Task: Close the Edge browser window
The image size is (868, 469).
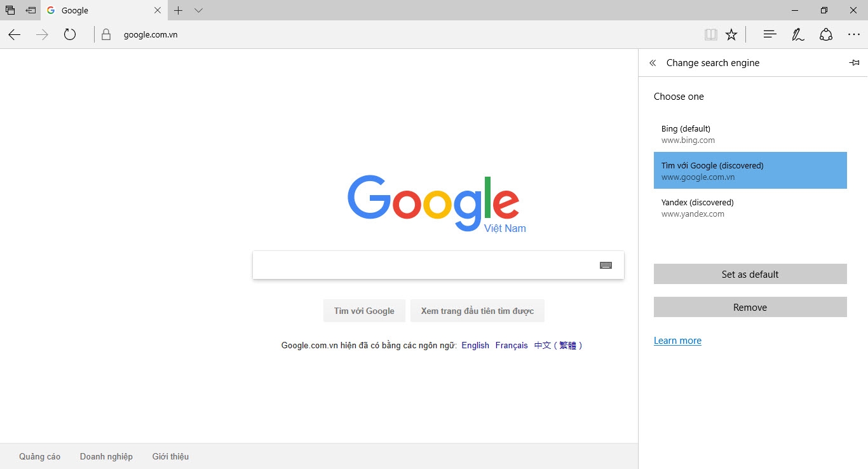Action: pyautogui.click(x=853, y=10)
